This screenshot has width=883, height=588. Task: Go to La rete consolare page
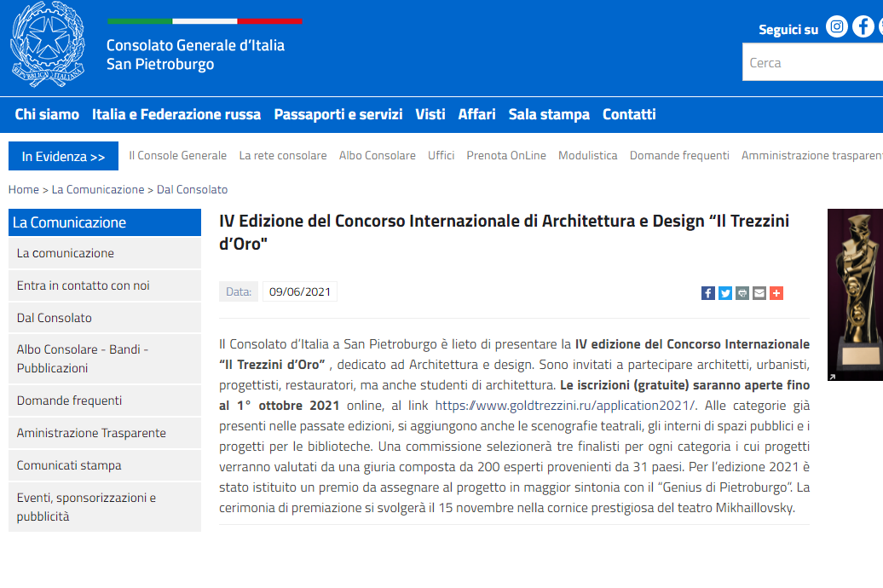coord(283,155)
